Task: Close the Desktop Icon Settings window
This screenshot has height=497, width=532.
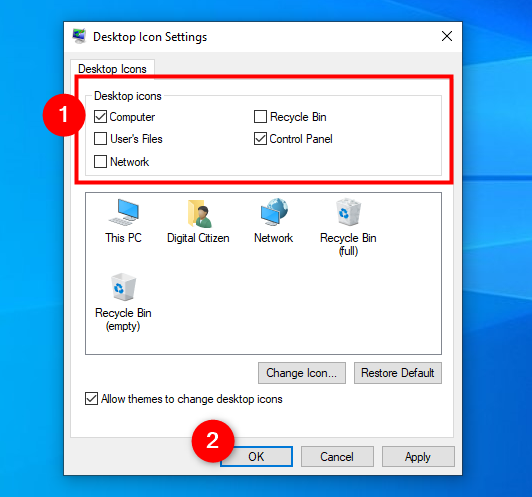Action: pos(447,36)
